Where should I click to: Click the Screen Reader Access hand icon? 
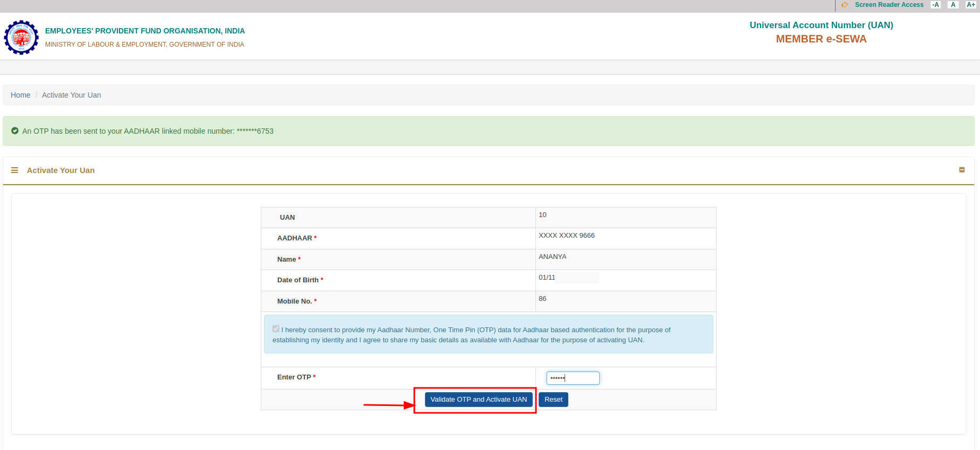[x=845, y=5]
